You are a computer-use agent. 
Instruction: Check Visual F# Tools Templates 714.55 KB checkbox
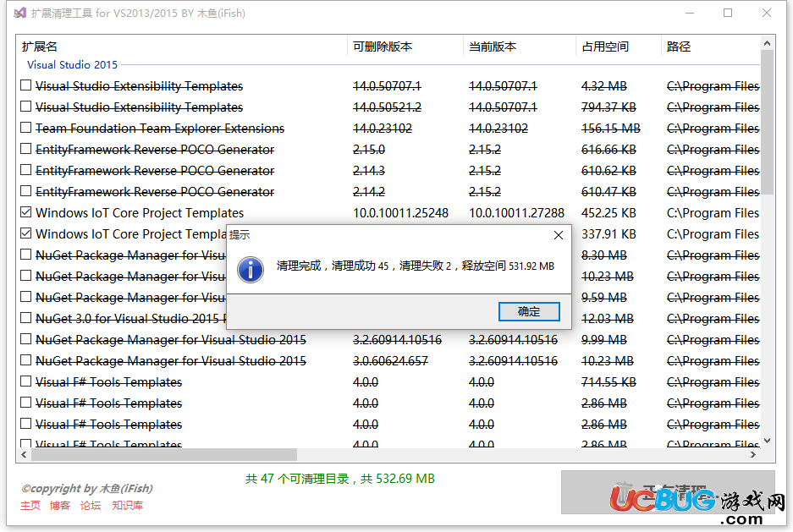tap(25, 381)
